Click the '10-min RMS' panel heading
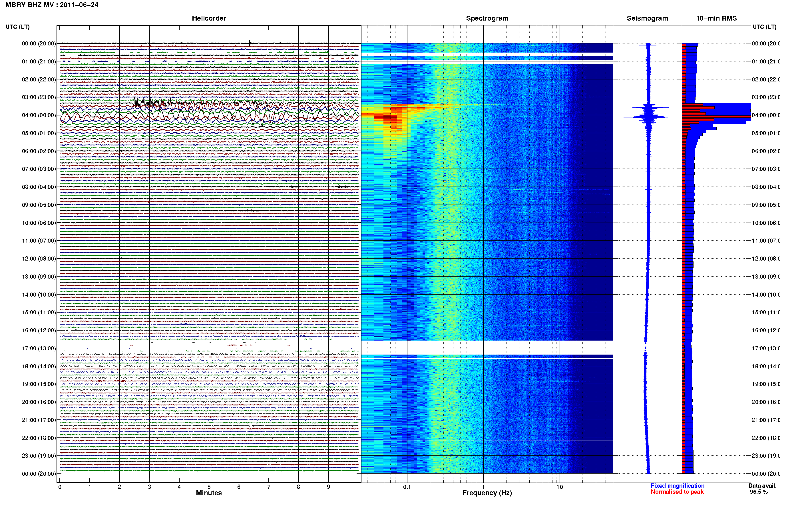 click(x=716, y=18)
